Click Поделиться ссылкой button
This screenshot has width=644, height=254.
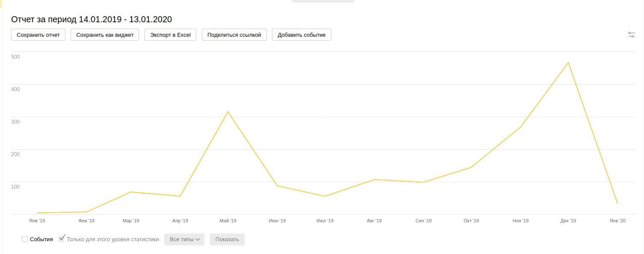click(x=234, y=35)
